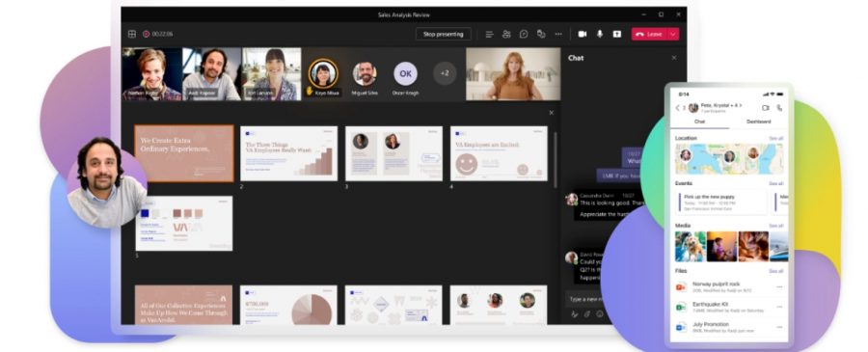This screenshot has height=352, width=868.
Task: Select the third participant video tile
Action: click(x=271, y=73)
